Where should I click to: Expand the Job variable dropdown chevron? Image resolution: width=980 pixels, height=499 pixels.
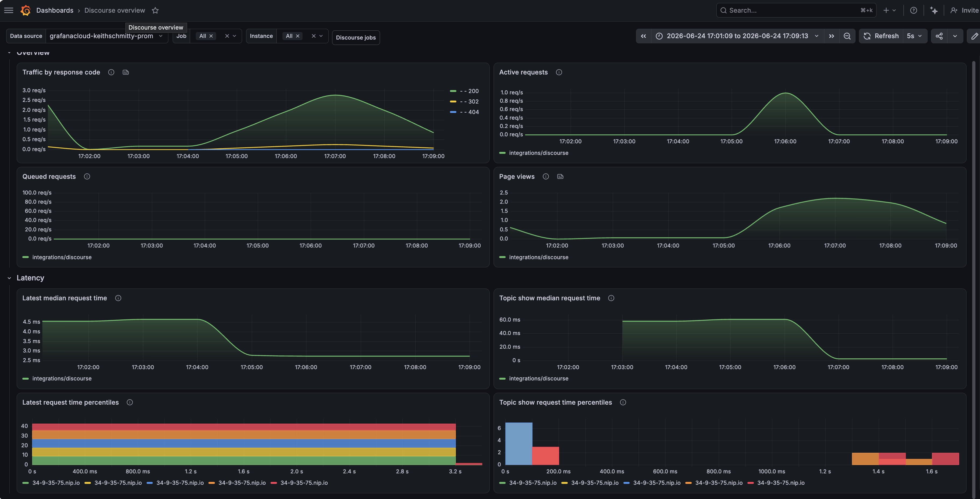(235, 36)
